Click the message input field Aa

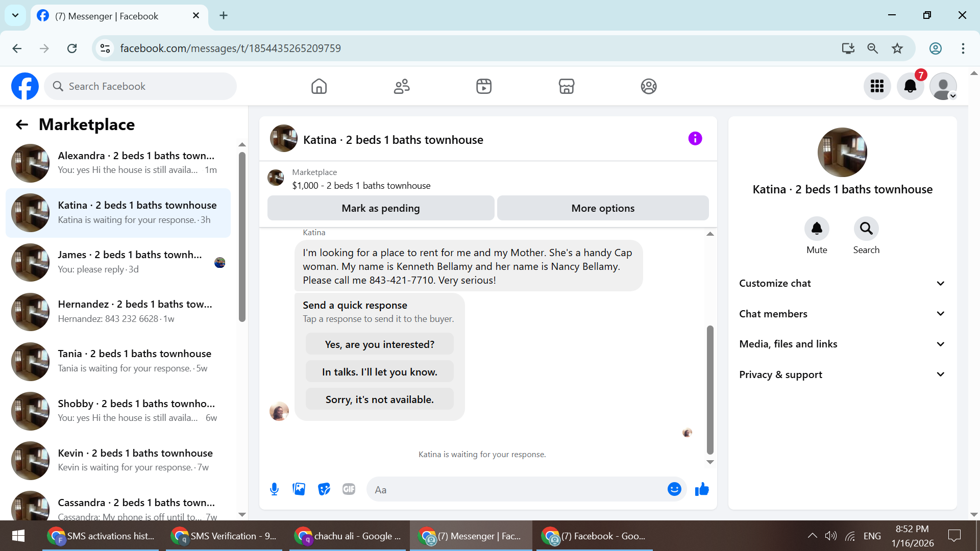click(x=516, y=490)
